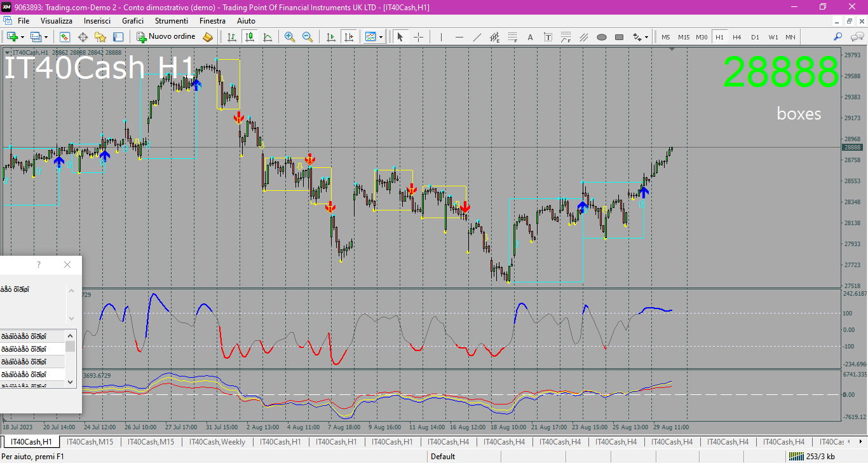The image size is (868, 463).
Task: Click the Nuovo ordine button
Action: [166, 37]
